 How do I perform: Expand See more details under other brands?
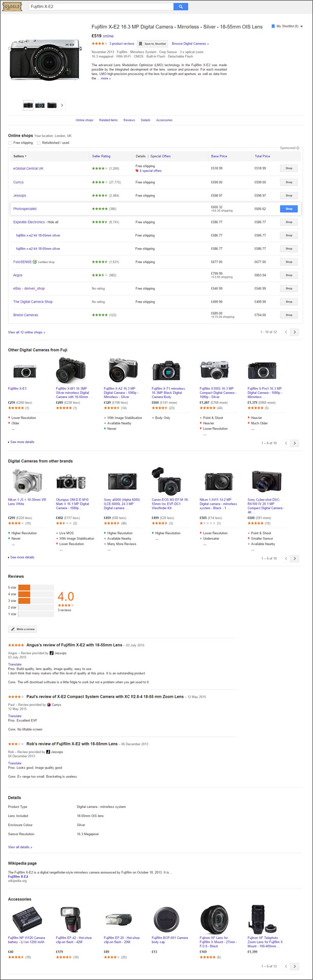pos(21,557)
